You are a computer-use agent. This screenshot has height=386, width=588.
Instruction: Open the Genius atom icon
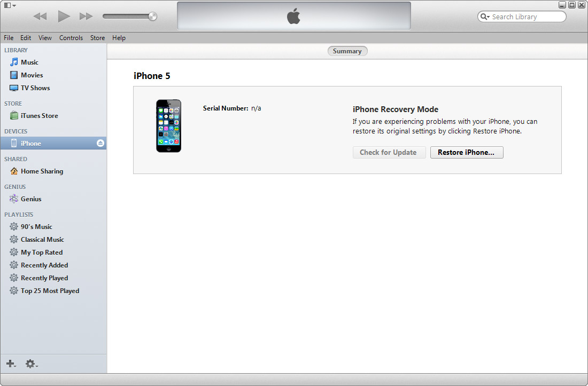pos(14,199)
